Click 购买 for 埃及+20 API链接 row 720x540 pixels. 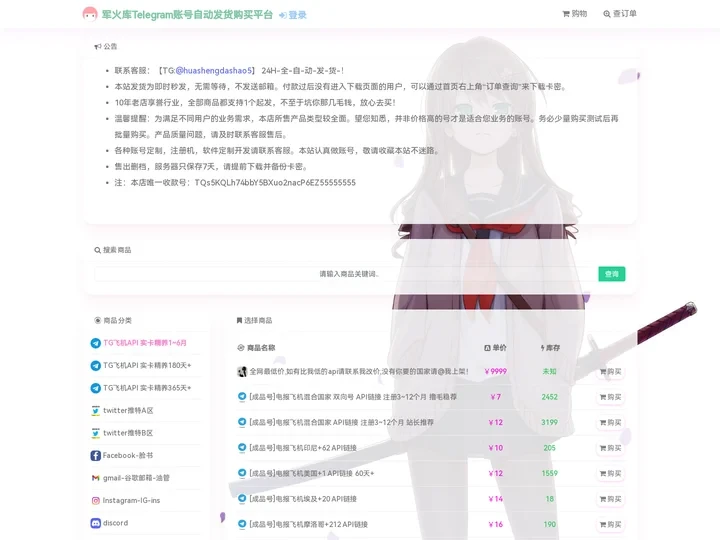(611, 499)
